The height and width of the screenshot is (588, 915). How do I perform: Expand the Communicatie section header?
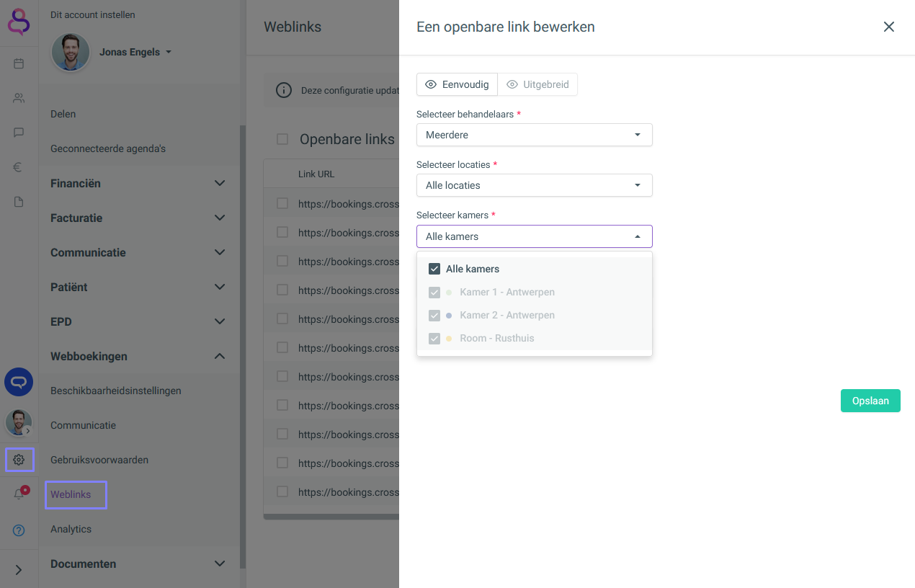[x=138, y=252]
